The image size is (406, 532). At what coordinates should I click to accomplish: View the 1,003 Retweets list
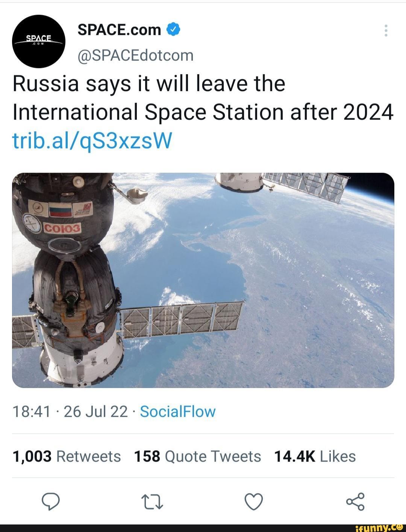(x=67, y=456)
